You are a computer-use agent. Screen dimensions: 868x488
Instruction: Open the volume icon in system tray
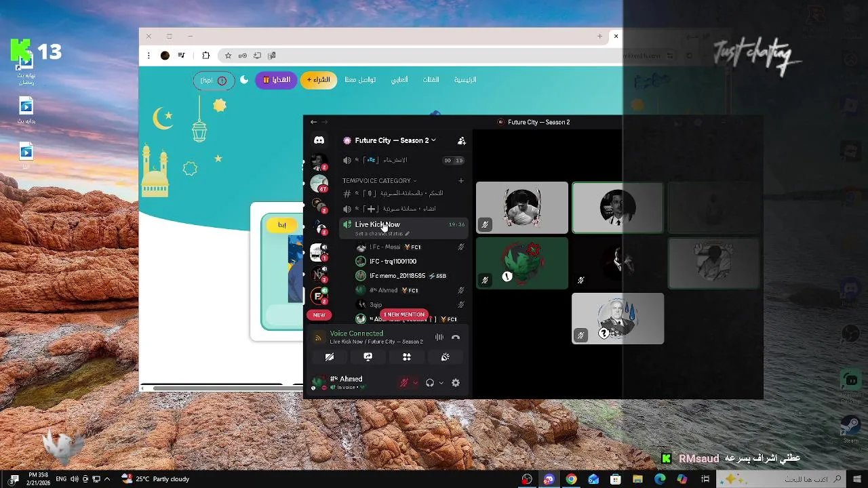74,479
